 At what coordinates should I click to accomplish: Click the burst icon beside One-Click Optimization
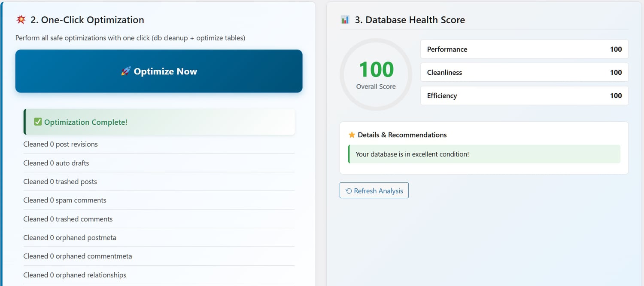coord(21,20)
